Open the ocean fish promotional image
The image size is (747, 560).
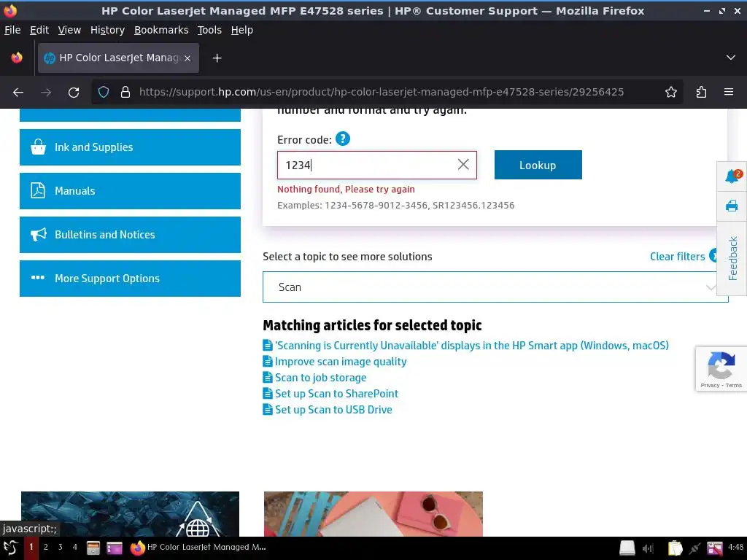[130, 514]
